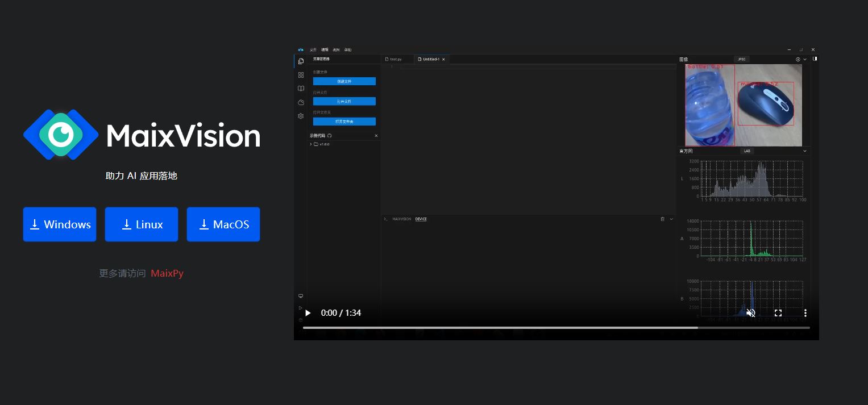Click the tagline 助力 AI 应用落地
The image size is (868, 405).
tap(142, 176)
